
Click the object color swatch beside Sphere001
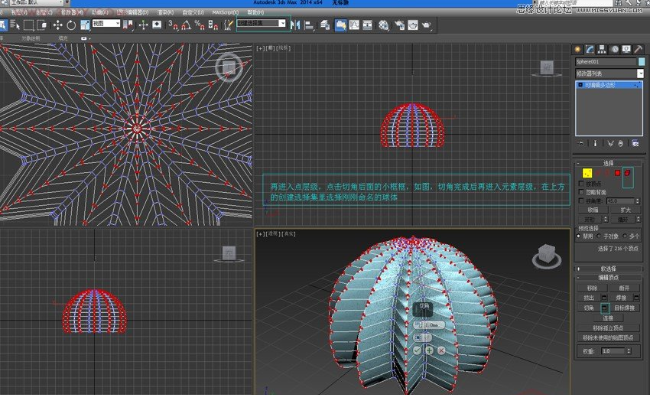pyautogui.click(x=642, y=62)
